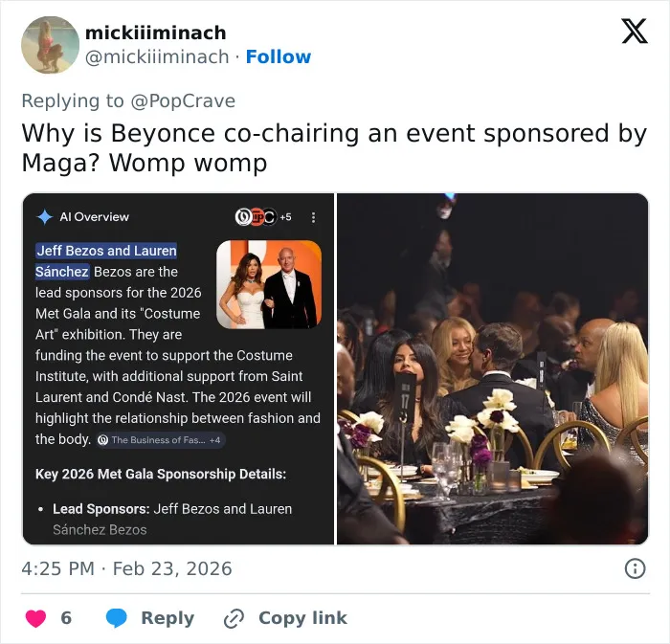The height and width of the screenshot is (644, 670).
Task: Click the X logo icon
Action: pos(635,32)
